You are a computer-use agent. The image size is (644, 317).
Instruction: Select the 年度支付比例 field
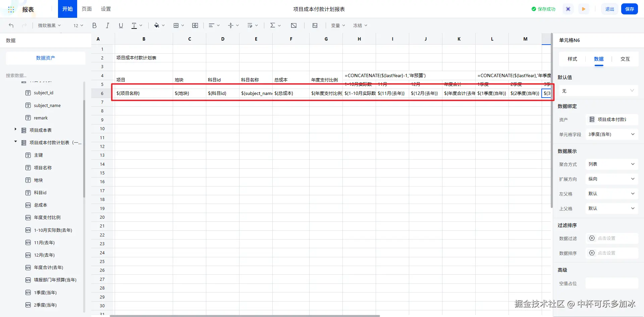[x=47, y=217]
